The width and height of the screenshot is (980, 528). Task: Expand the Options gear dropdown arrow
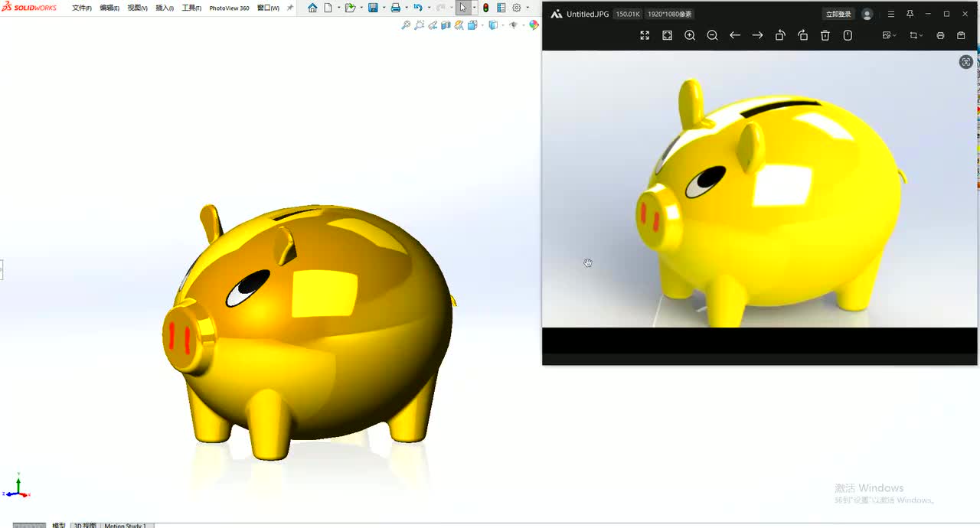point(528,8)
